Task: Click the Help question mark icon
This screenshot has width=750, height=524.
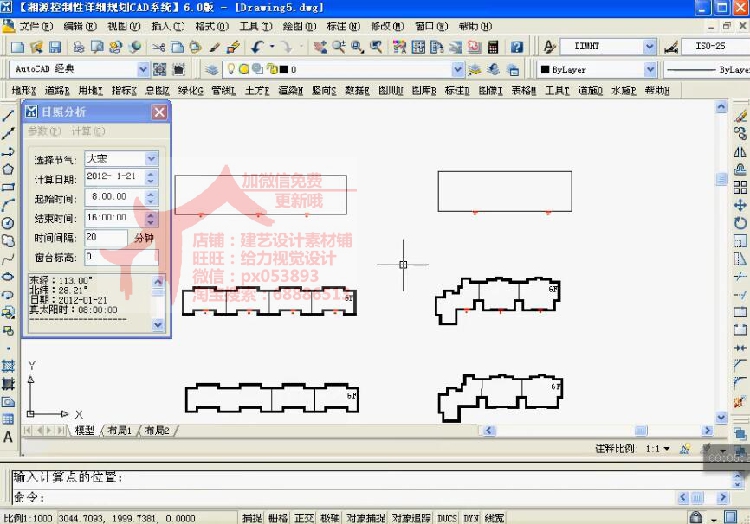Action: pos(517,47)
